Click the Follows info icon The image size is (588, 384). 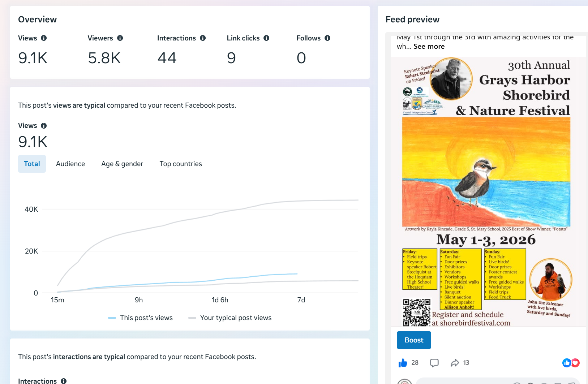(327, 38)
